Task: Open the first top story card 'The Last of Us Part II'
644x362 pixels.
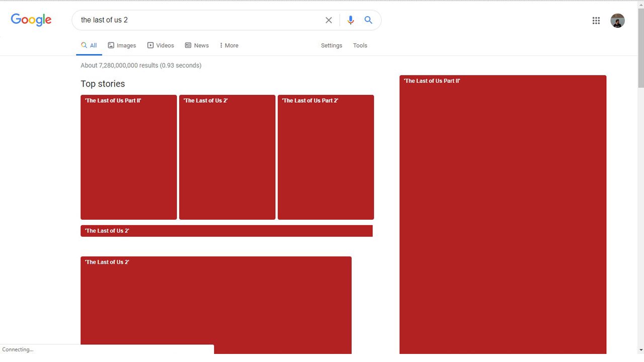Action: (129, 157)
